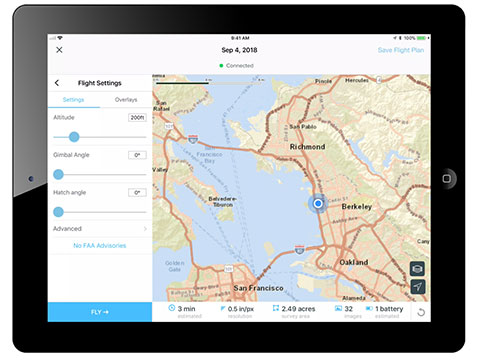The height and width of the screenshot is (360, 480).
Task: Tap the circular reset arrow icon
Action: point(421,312)
